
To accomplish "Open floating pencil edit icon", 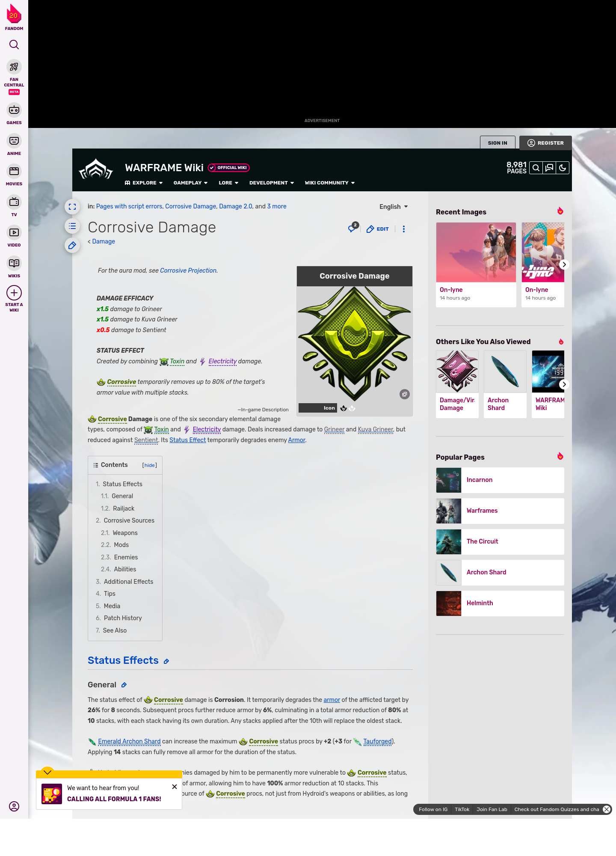I will point(72,245).
